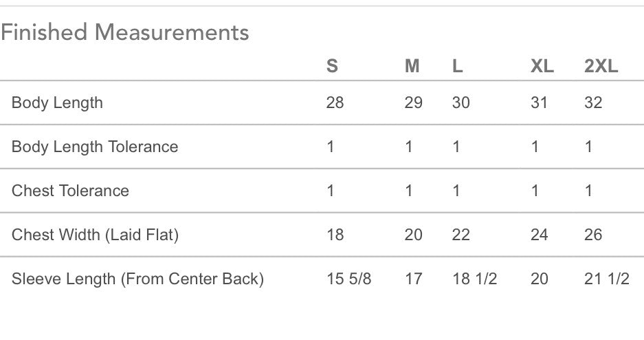Click the Finished Measurements heading
644x340 pixels.
pos(125,32)
